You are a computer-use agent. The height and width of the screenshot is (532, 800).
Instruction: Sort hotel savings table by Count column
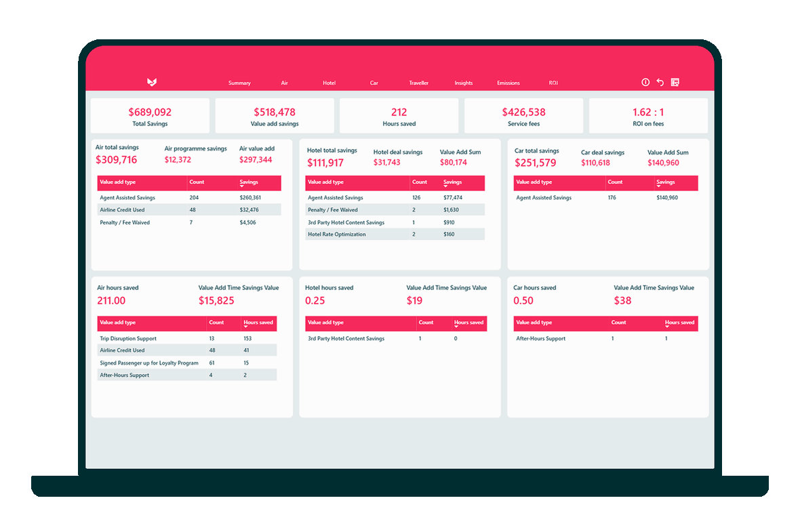coord(420,182)
